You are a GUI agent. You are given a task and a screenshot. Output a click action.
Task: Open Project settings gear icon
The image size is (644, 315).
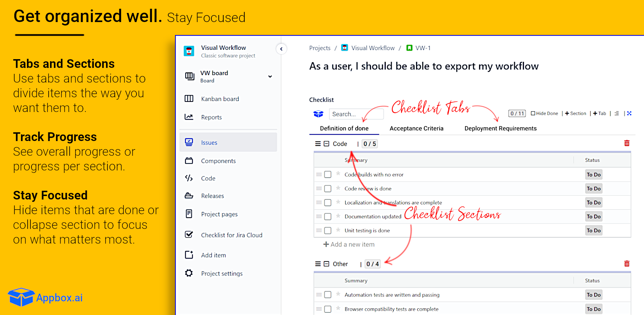[x=189, y=273]
